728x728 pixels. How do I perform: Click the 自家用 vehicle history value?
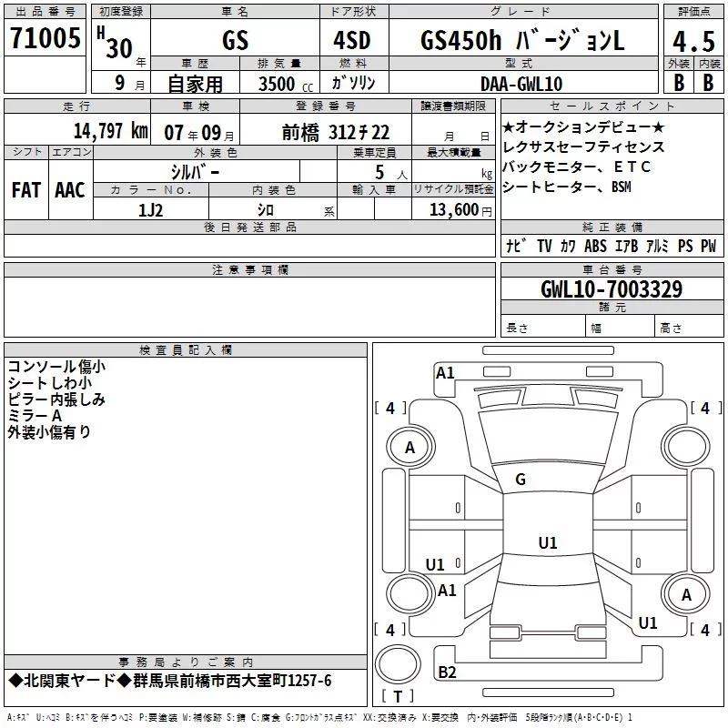[195, 84]
